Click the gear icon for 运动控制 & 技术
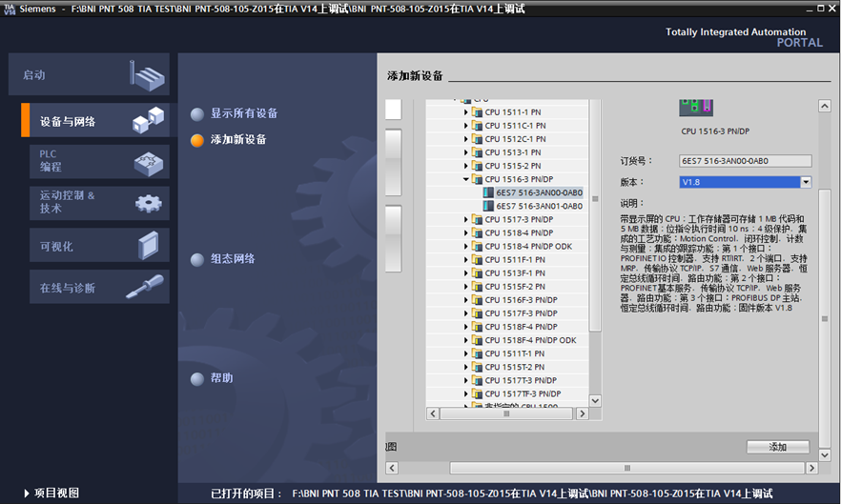The width and height of the screenshot is (841, 504). pyautogui.click(x=148, y=202)
